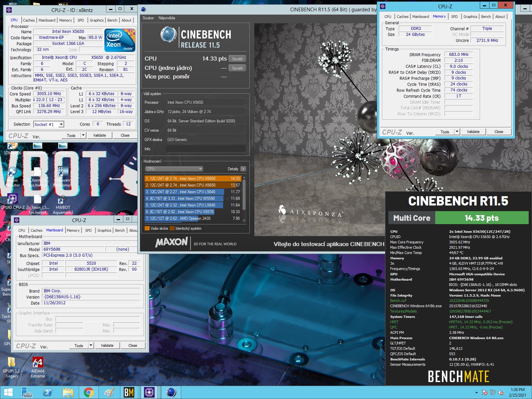Open the 3DMark06 desktop shortcut
Screen dimensions: 532x399
(x=12, y=149)
